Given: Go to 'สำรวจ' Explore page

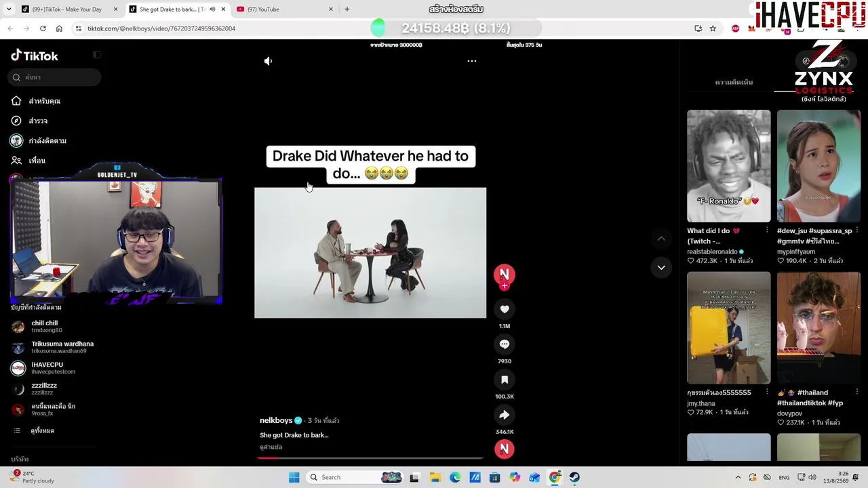Looking at the screenshot, I should tap(38, 121).
